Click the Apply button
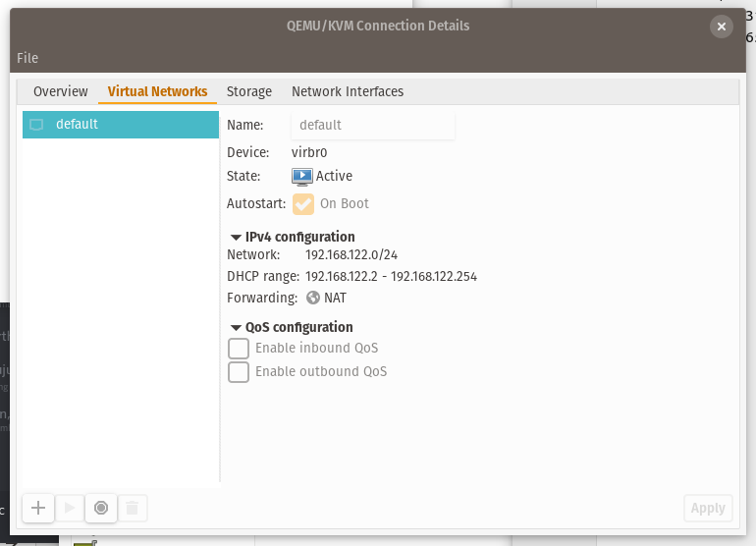 pyautogui.click(x=708, y=508)
